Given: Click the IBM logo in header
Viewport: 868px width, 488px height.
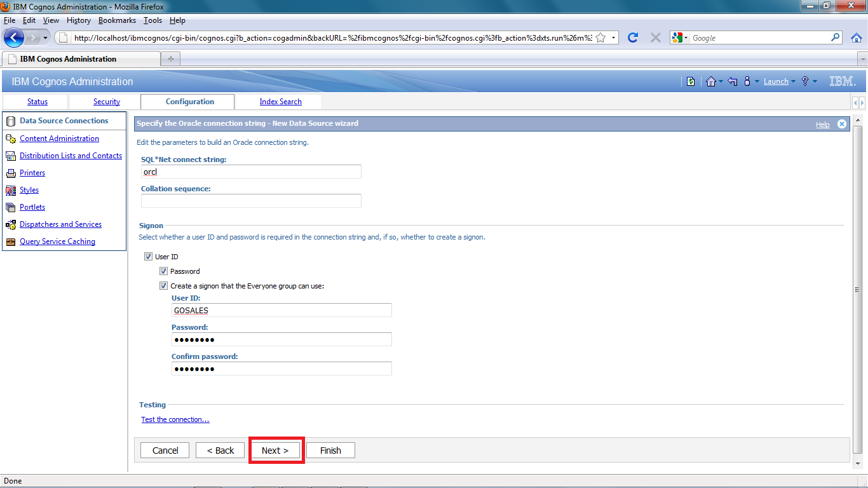Looking at the screenshot, I should [843, 81].
